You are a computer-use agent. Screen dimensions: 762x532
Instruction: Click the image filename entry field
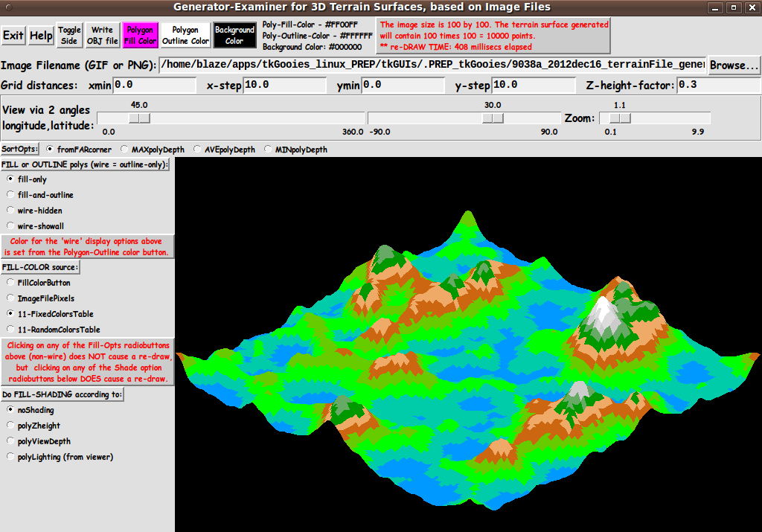point(432,65)
